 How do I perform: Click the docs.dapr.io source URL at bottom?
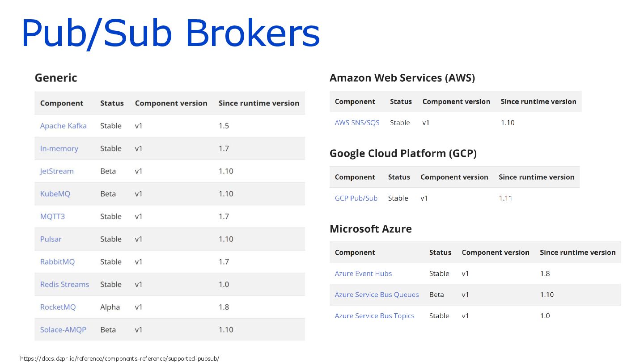click(x=120, y=358)
